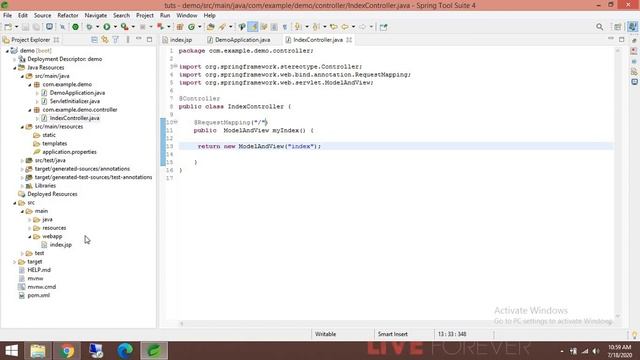Minimize the Project Explorer panel

(x=139, y=39)
